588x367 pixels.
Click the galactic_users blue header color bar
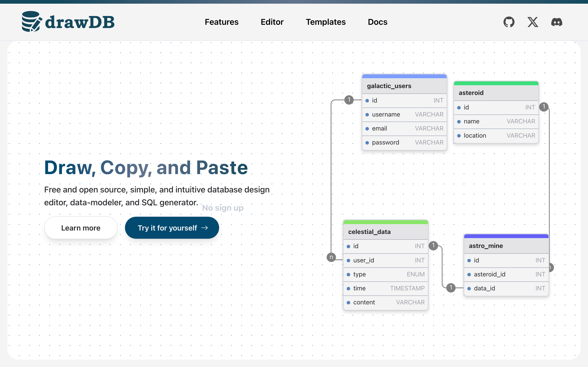[x=404, y=76]
